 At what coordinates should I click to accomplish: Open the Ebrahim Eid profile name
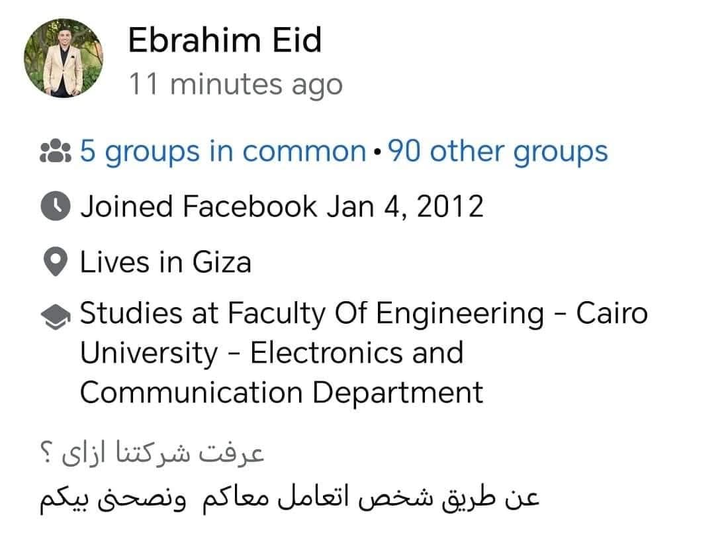224,40
